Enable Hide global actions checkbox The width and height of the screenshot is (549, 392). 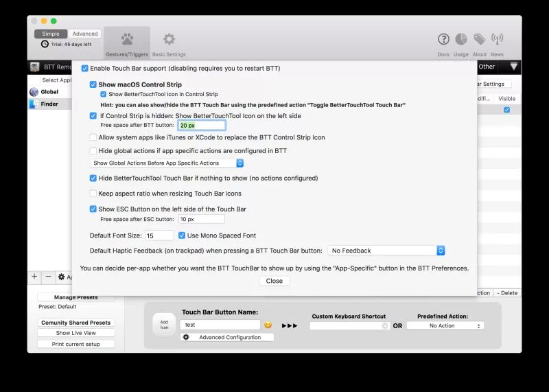tap(93, 151)
